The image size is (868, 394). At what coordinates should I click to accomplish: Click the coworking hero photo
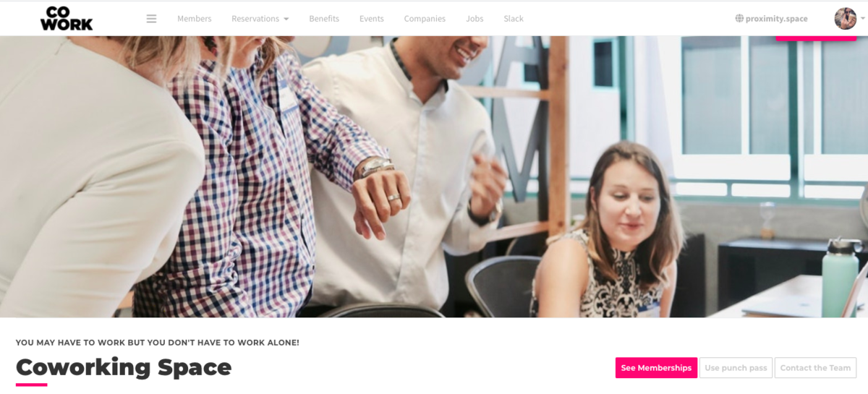click(434, 176)
